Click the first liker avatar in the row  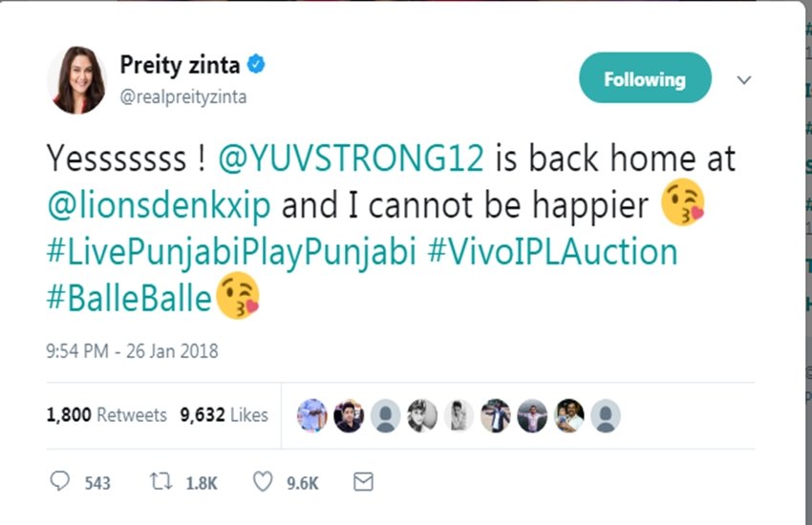pos(311,415)
